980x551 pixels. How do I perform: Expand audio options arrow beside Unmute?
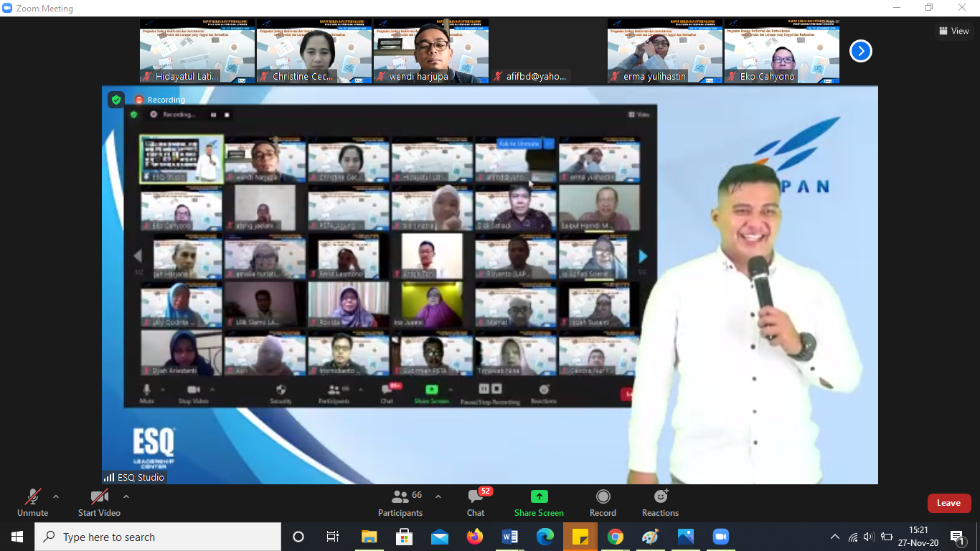[56, 496]
